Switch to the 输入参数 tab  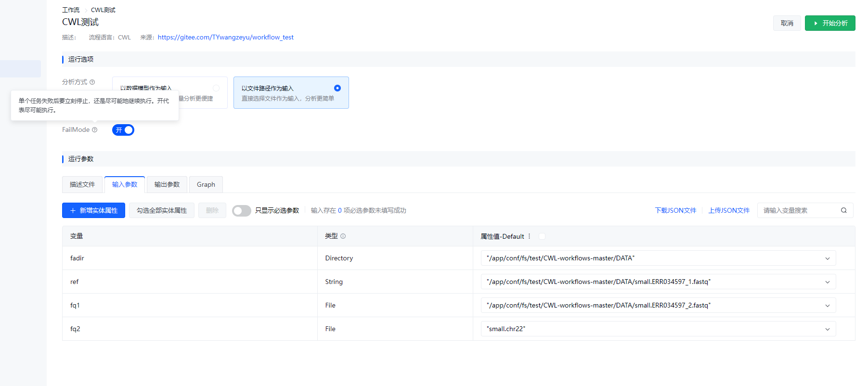(125, 184)
